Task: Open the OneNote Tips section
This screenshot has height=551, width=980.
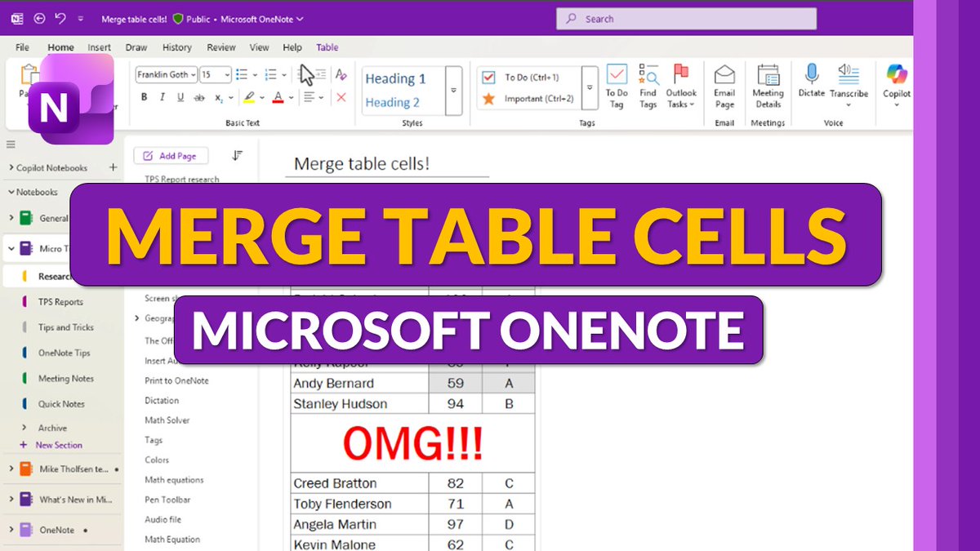Action: click(64, 353)
